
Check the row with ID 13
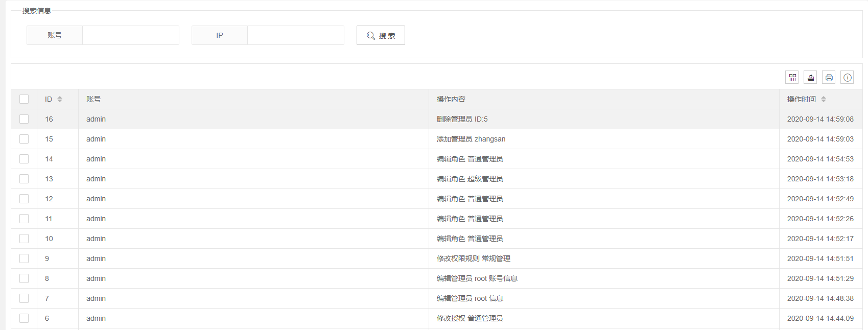tap(24, 179)
